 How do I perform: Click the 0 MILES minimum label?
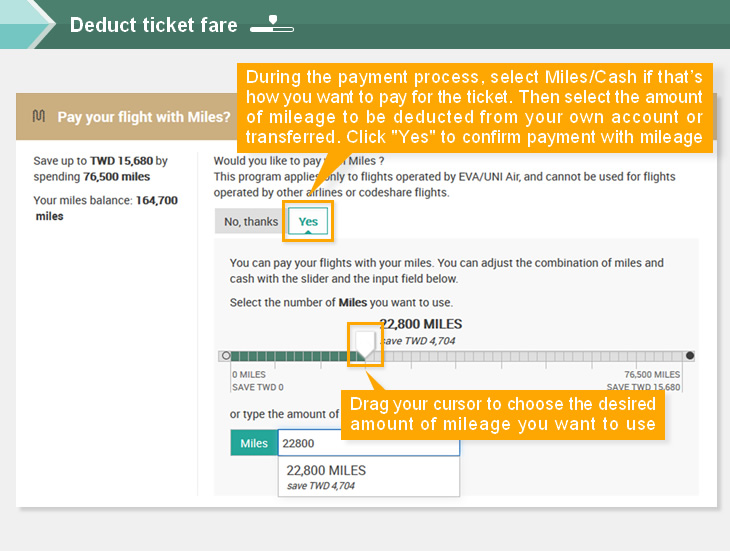click(249, 374)
